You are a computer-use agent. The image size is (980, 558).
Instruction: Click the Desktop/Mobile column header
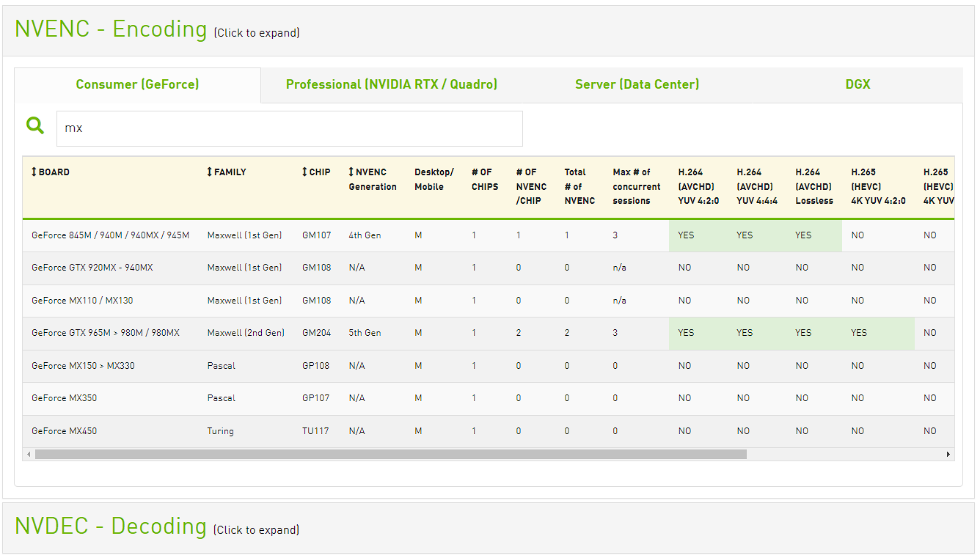pos(434,180)
